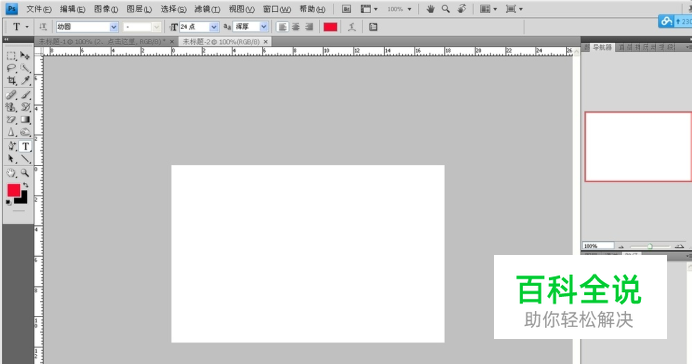Screen dimensions: 692x364
Task: Select the History Brush tool
Action: coord(25,107)
